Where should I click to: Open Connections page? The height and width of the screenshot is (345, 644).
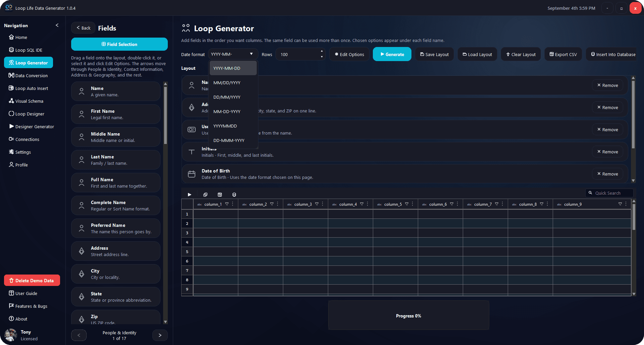tap(24, 139)
